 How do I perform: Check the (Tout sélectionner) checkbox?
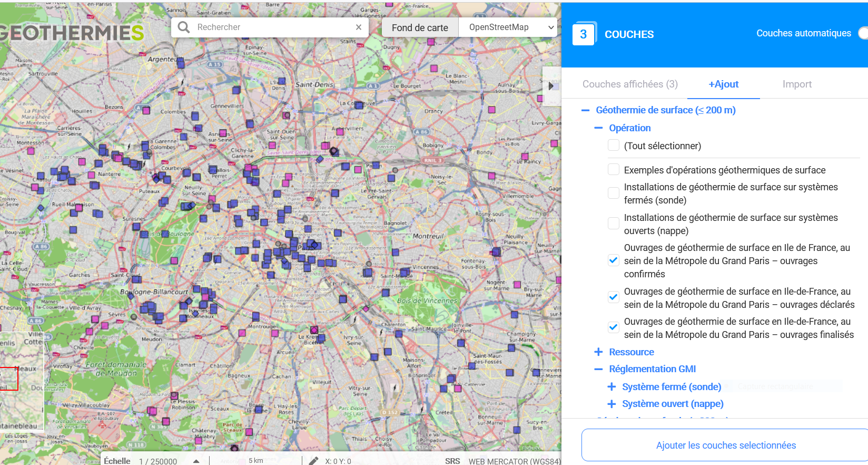click(614, 145)
